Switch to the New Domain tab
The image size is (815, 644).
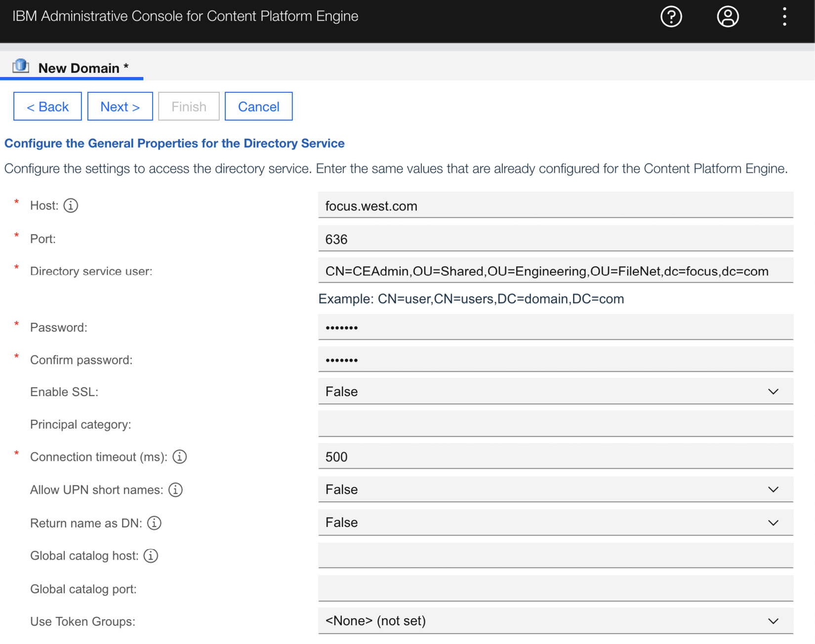(x=72, y=68)
